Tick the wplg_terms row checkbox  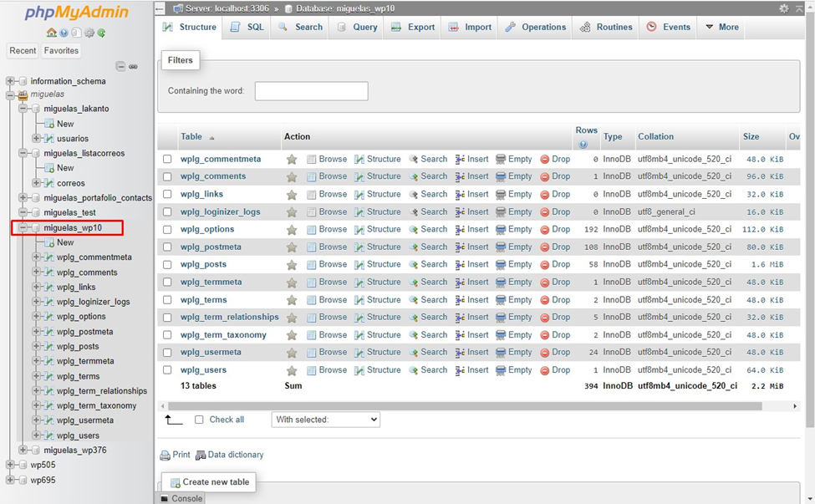167,300
